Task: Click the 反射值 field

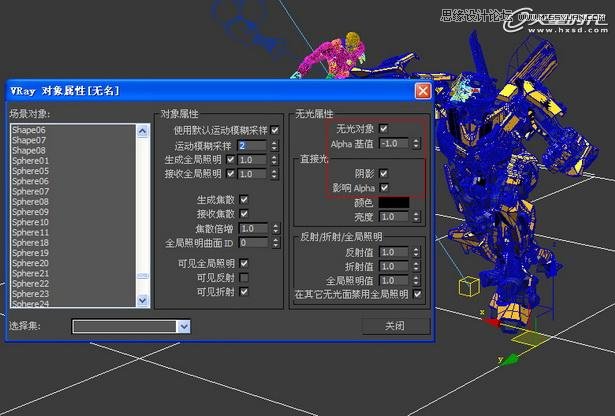Action: click(395, 252)
